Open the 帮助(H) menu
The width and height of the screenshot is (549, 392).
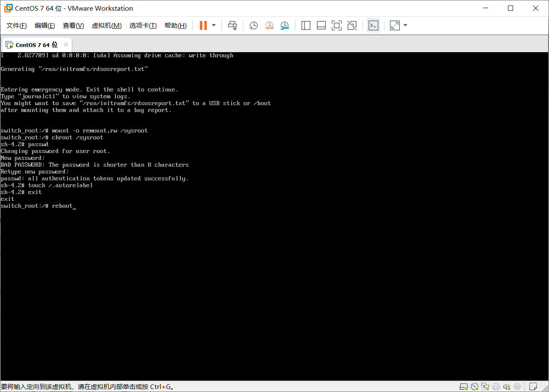click(176, 26)
